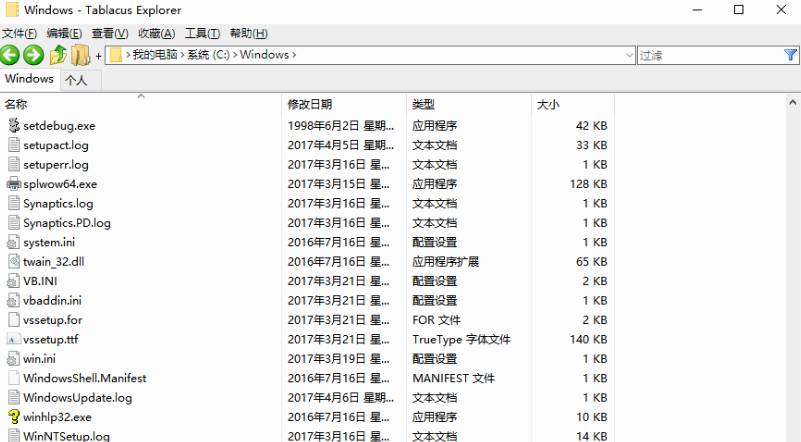Screen dimensions: 801x442
Task: Open the 查看(V) menu
Action: click(x=110, y=33)
